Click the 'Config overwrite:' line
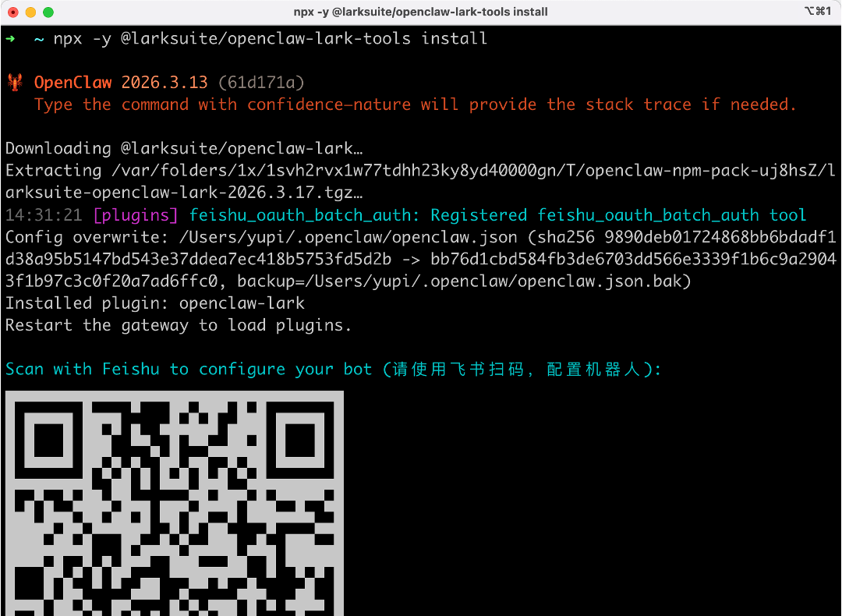This screenshot has height=616, width=842. click(x=420, y=237)
